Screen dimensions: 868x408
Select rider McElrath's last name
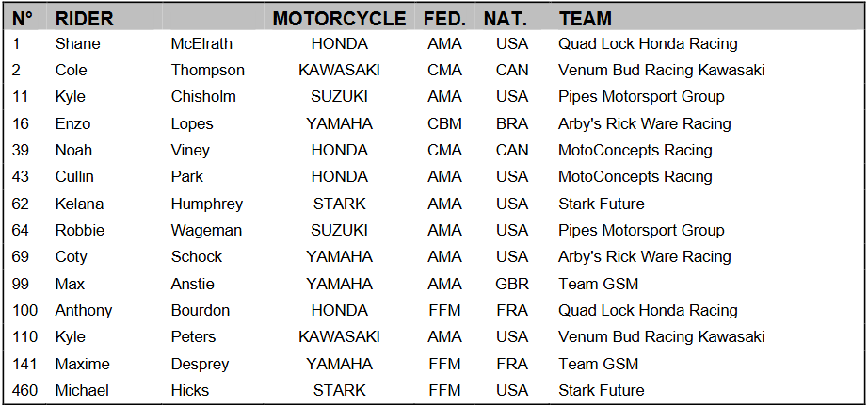[201, 43]
